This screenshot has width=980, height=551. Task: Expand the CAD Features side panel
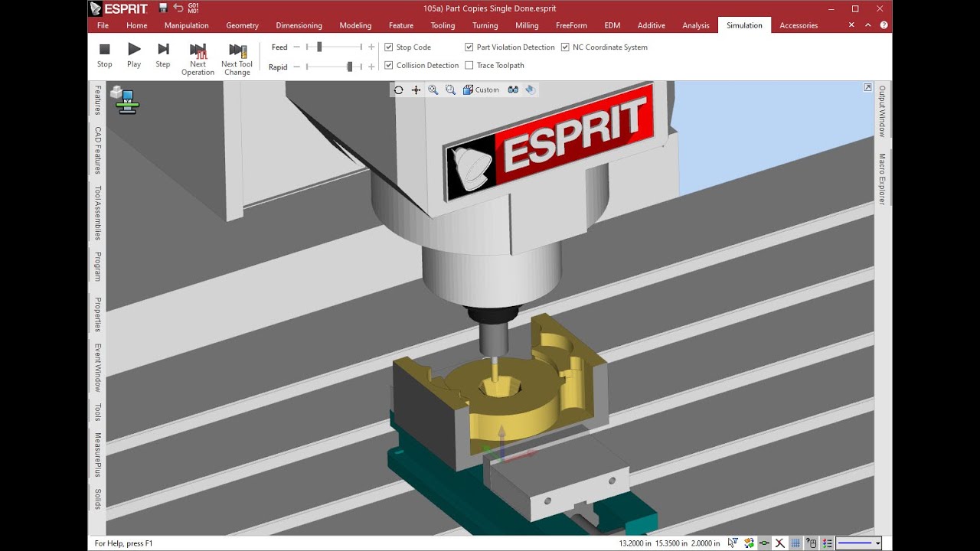[x=97, y=151]
